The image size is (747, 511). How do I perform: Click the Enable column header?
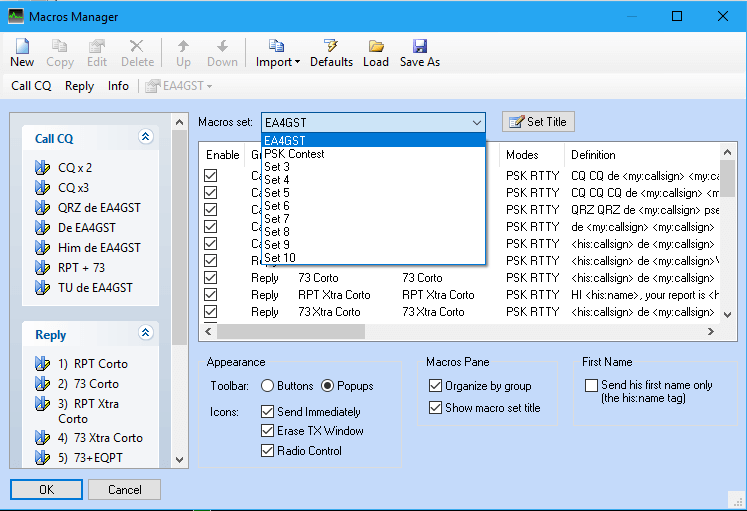click(222, 155)
